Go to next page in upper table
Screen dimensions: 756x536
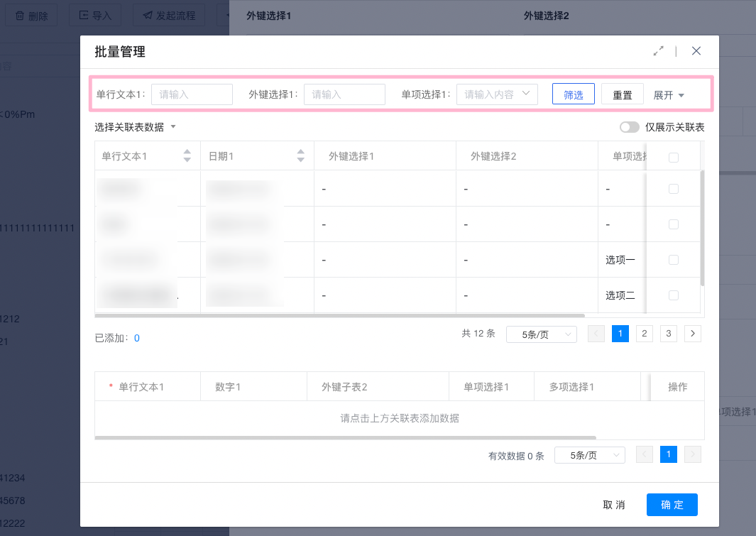pyautogui.click(x=693, y=334)
